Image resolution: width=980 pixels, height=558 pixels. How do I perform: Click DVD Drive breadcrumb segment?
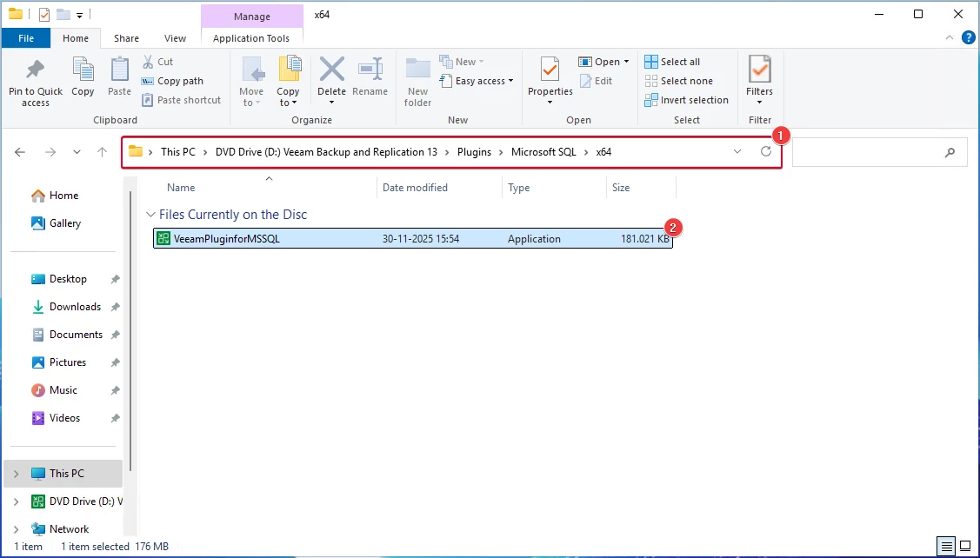tap(326, 152)
